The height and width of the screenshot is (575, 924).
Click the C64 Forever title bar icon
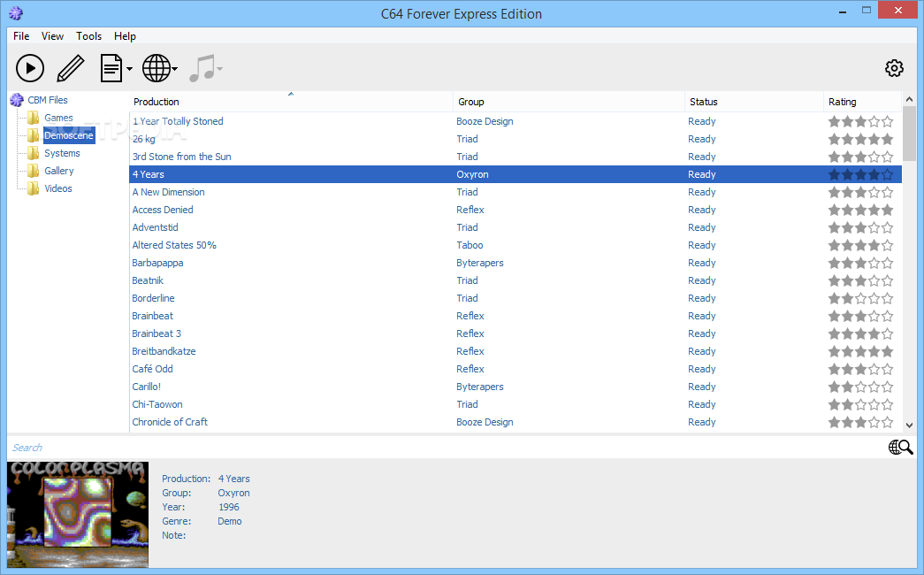[16, 13]
